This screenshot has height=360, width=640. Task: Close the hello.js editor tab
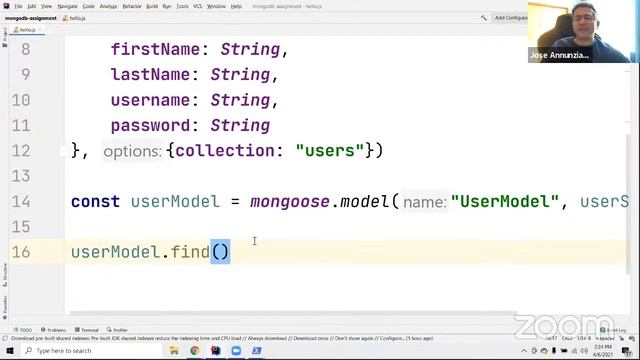pos(40,30)
